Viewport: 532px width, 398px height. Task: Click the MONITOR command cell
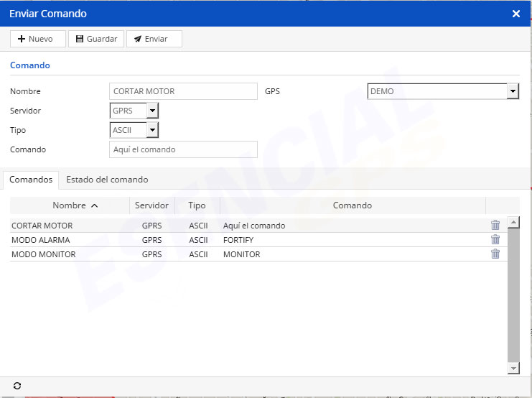click(x=241, y=254)
